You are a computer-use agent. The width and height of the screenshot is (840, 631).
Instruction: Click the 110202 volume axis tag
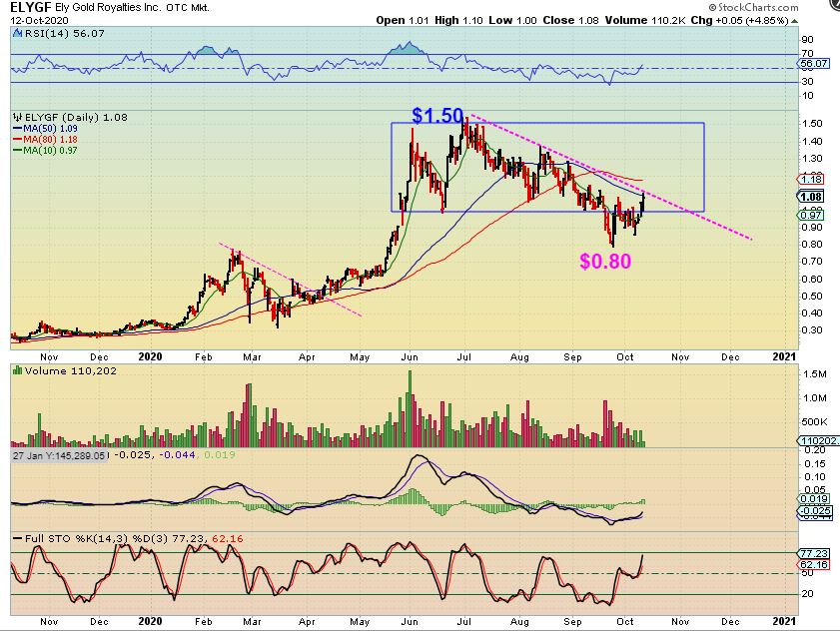pyautogui.click(x=819, y=441)
